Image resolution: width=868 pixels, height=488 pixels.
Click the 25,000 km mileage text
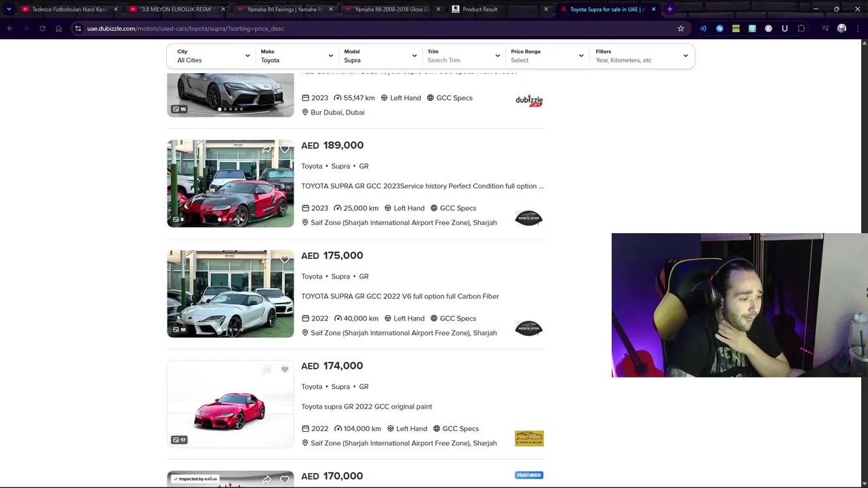coord(361,208)
